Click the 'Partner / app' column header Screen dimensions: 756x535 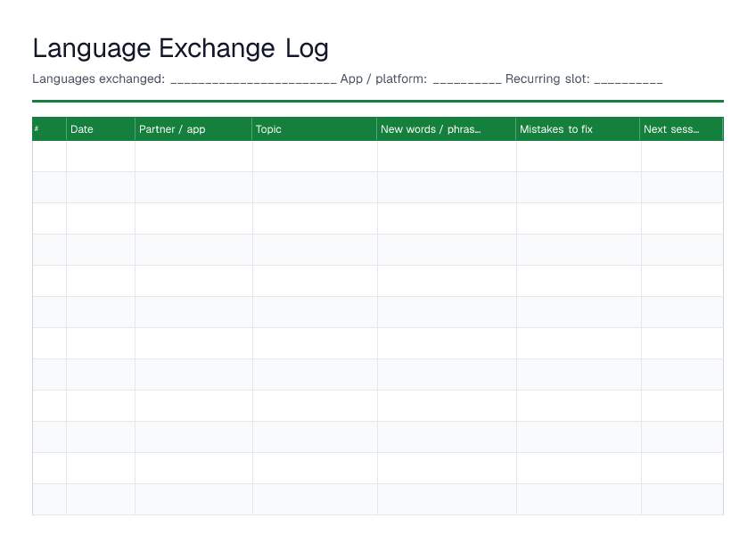coord(193,128)
